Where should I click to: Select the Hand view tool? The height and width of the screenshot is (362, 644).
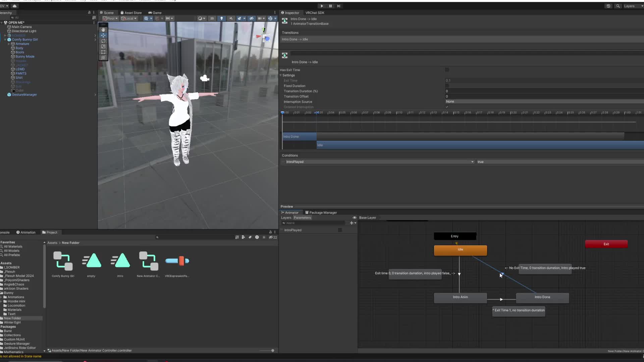pos(103,29)
